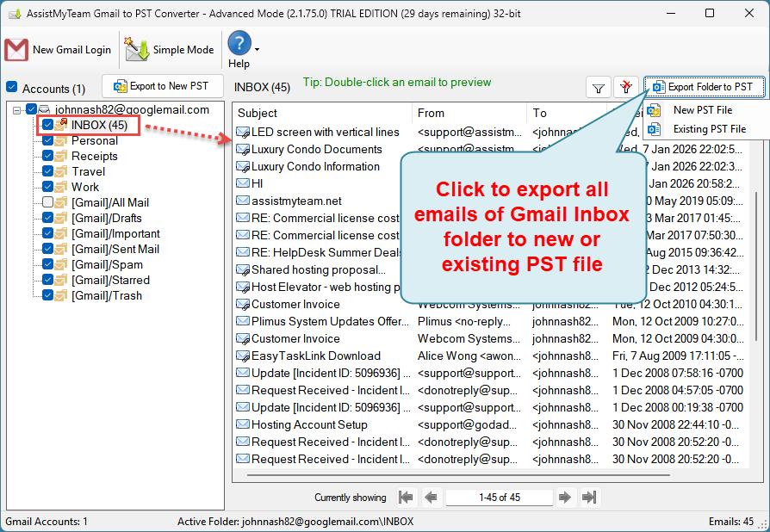Click attachment envelope icon of 'Shared hosting proposal'

(243, 269)
